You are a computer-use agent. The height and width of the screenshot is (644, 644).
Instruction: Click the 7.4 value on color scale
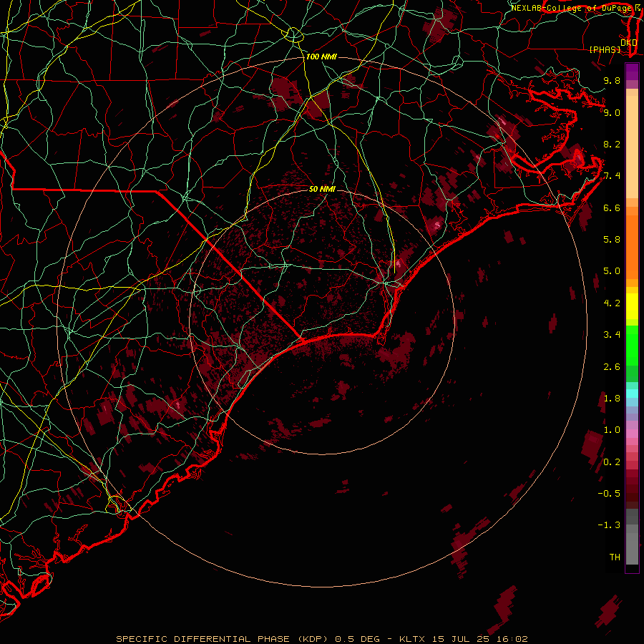click(612, 176)
